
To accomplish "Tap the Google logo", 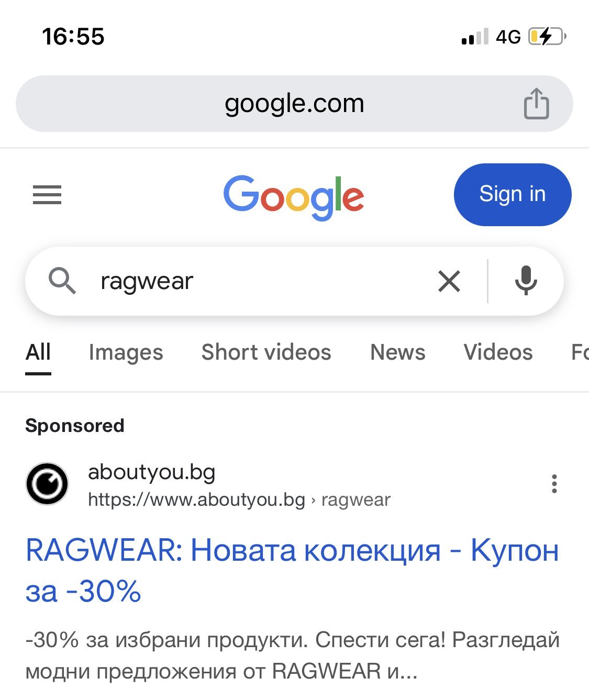I will 294,197.
